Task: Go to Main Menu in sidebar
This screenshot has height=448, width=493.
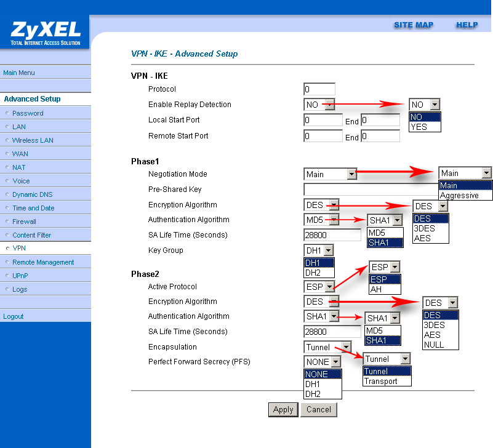Action: pyautogui.click(x=19, y=73)
